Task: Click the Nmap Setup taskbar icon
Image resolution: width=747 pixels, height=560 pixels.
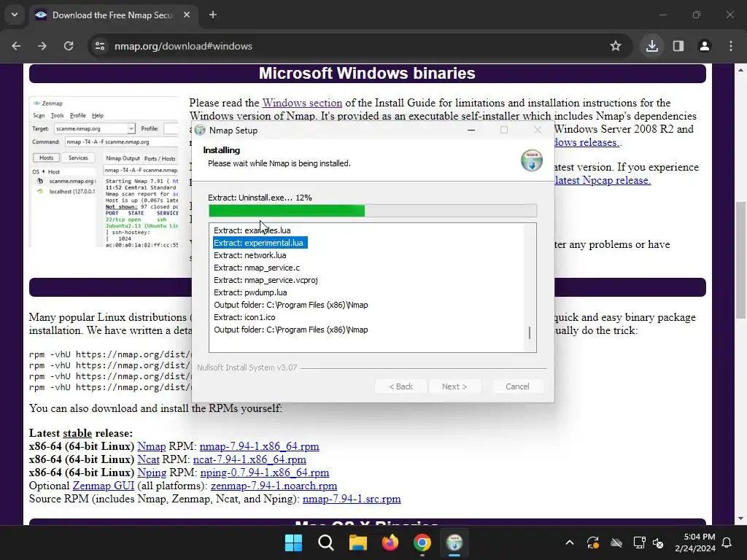Action: [454, 542]
